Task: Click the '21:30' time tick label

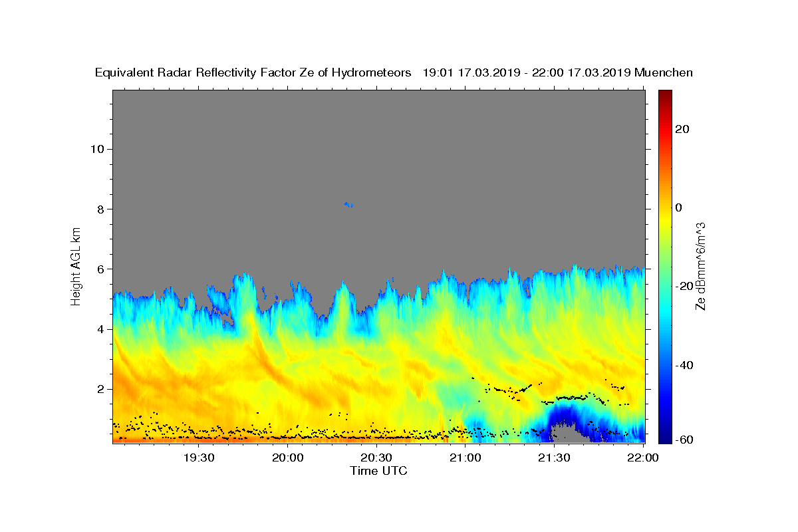Action: point(554,457)
